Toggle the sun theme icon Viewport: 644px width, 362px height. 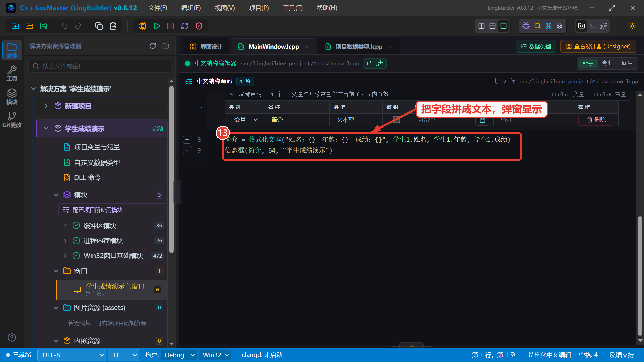tap(633, 26)
